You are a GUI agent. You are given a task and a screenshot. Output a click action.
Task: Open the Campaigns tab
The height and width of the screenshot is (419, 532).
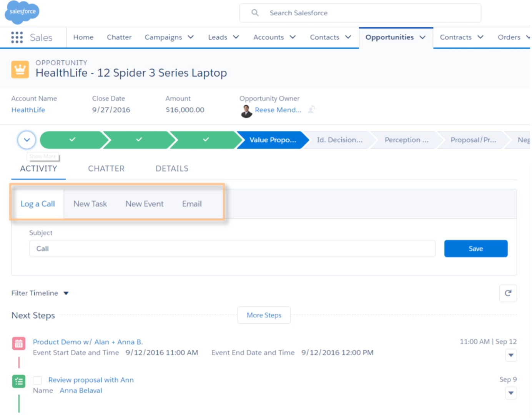(x=163, y=37)
